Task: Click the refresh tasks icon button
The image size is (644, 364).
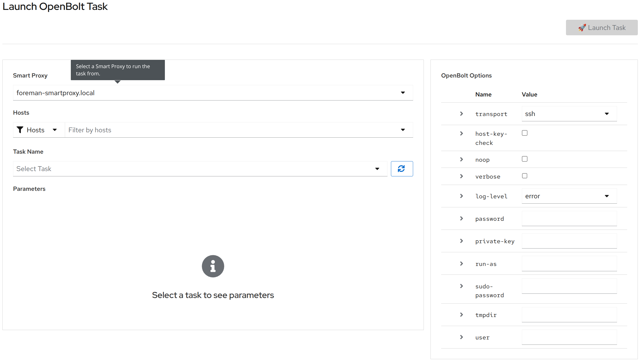Action: 401,169
